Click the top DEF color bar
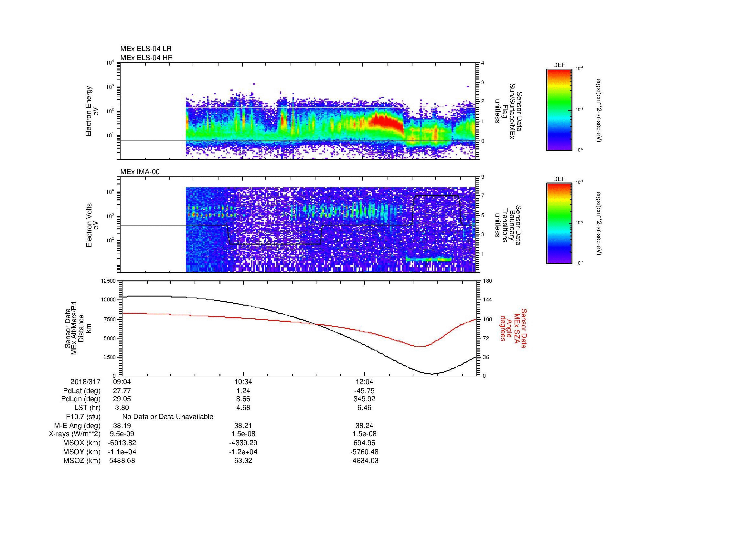 click(x=559, y=110)
